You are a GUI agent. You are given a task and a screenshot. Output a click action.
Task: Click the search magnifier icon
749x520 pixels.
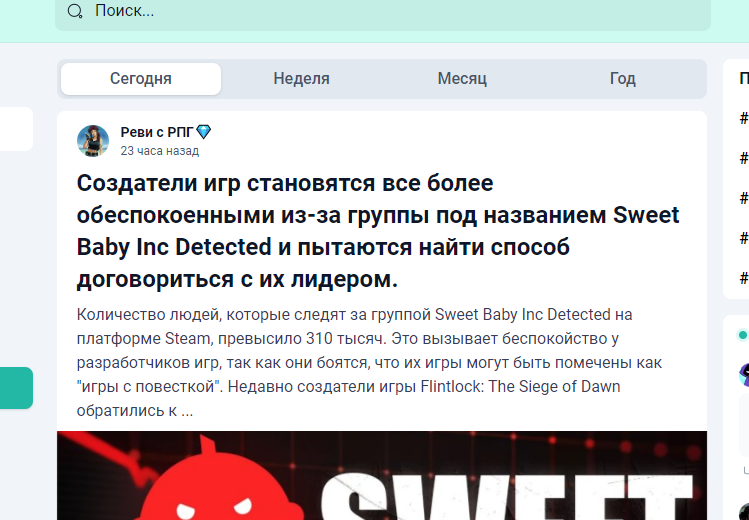75,11
